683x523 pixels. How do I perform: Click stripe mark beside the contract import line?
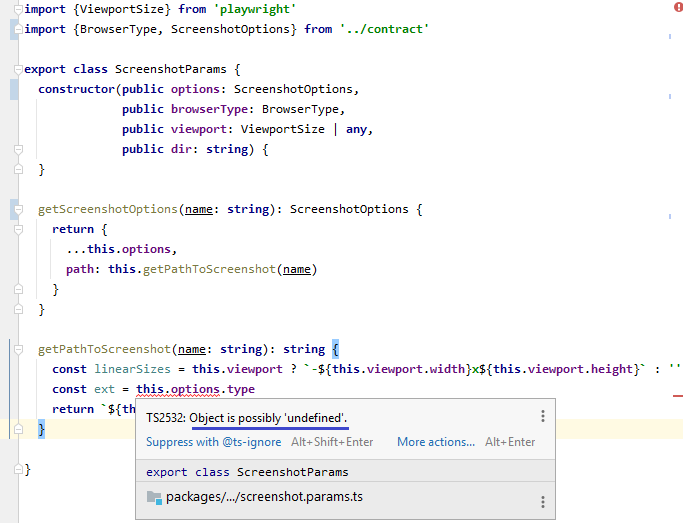click(670, 37)
